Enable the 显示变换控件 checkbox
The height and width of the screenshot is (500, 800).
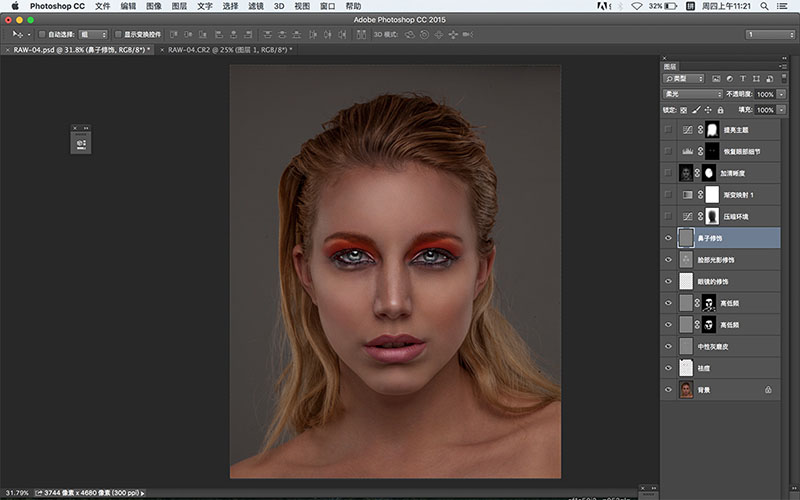click(x=117, y=34)
